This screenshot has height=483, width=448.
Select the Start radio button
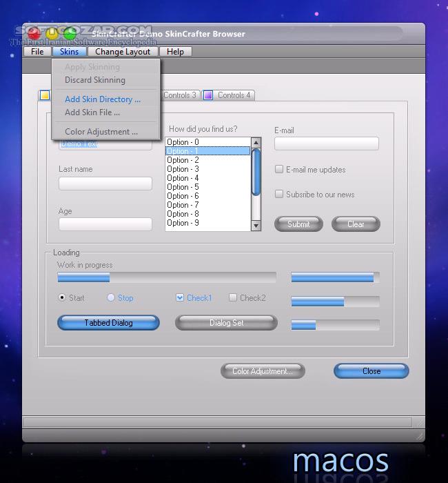click(x=62, y=297)
